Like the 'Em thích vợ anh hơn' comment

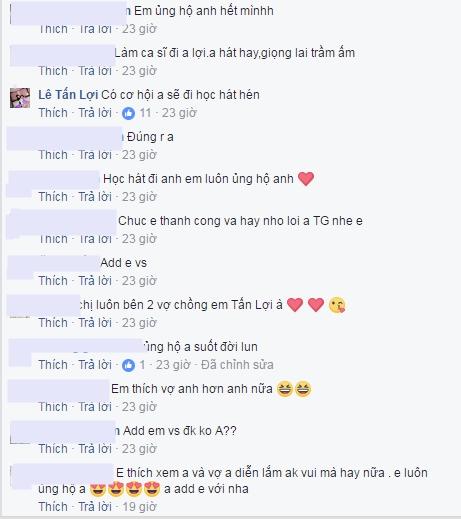(x=53, y=407)
